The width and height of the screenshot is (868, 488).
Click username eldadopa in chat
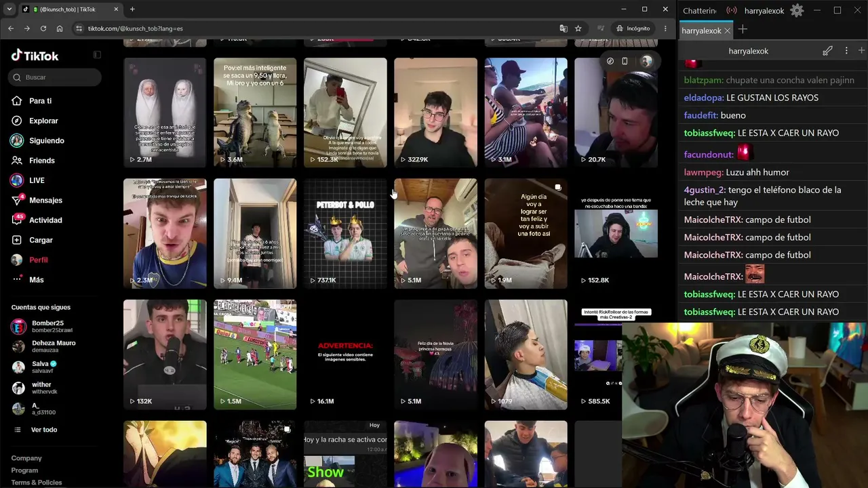coord(703,98)
